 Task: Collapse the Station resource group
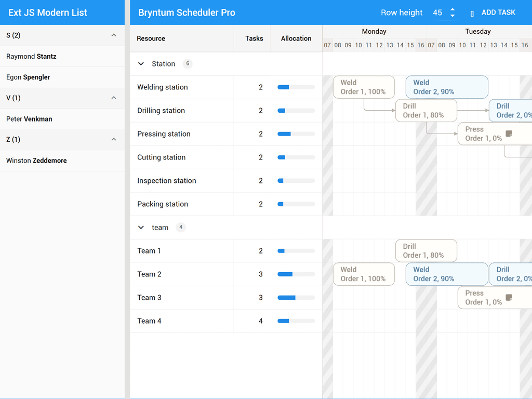141,64
